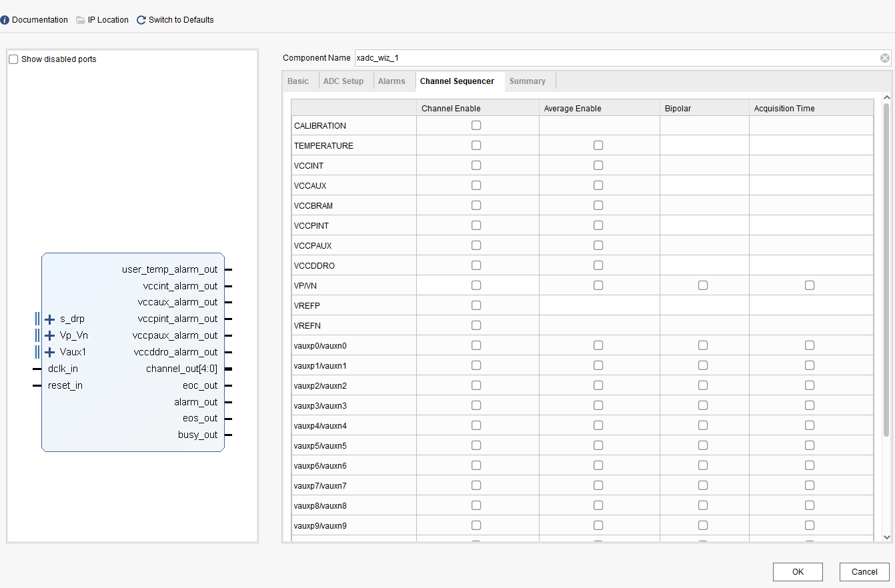
Task: Open the Summary tab
Action: pos(527,81)
